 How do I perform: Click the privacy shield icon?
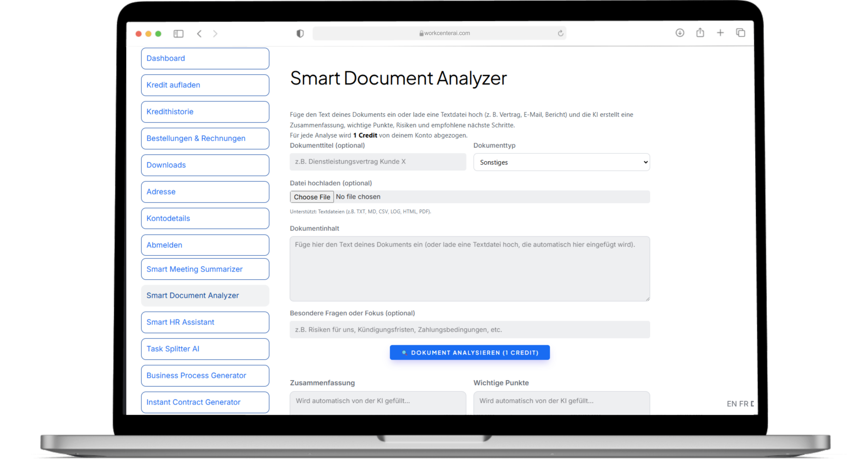(300, 33)
